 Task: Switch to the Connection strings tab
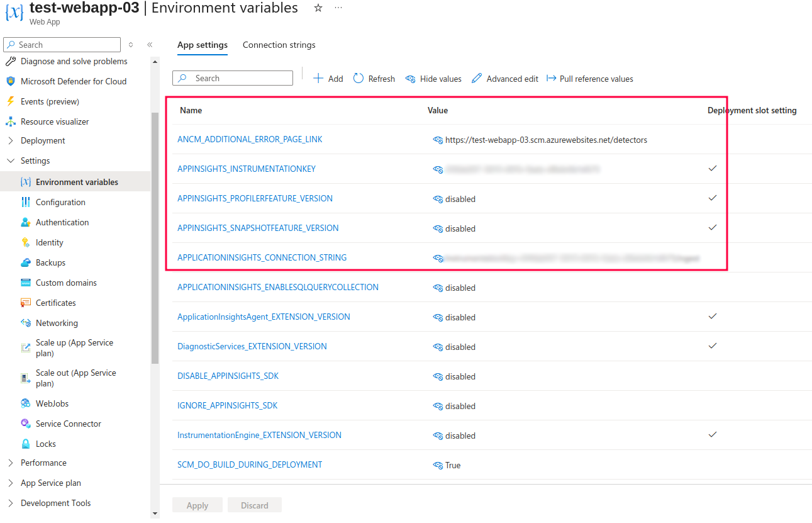click(x=279, y=45)
